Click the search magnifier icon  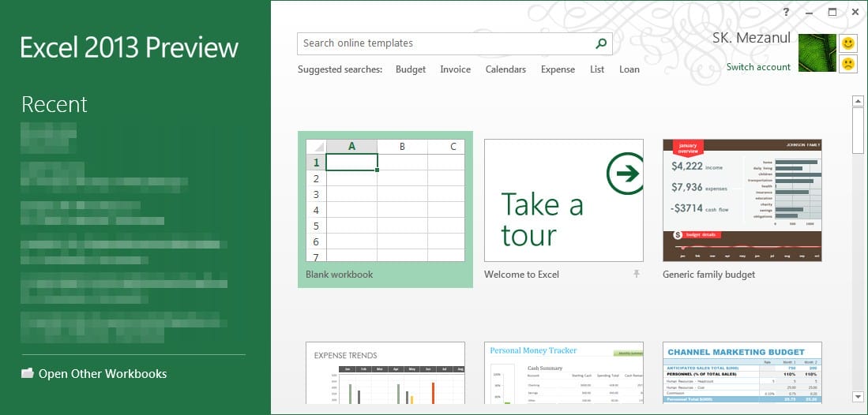[600, 43]
